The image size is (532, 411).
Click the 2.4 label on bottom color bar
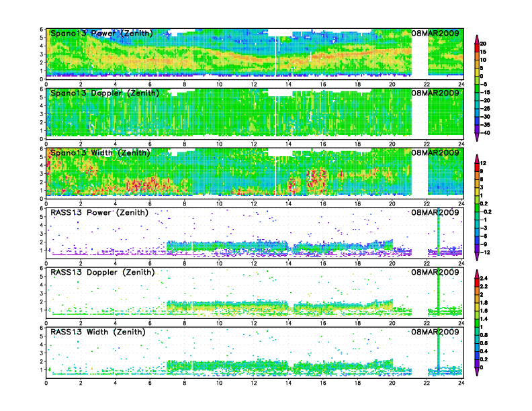pyautogui.click(x=484, y=278)
